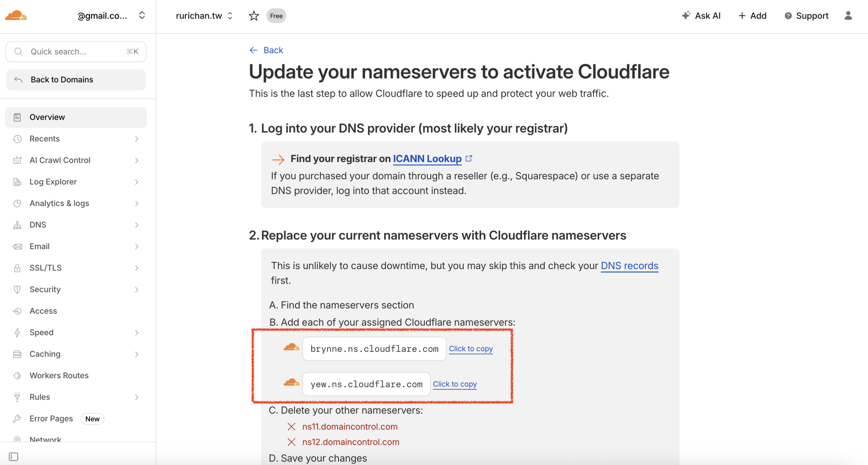Click the Ask AI sparkle button
The height and width of the screenshot is (465, 868).
[x=701, y=16]
